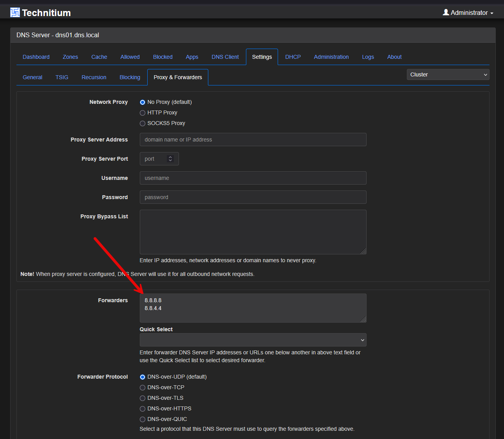Viewport: 504px width, 439px height.
Task: Select DNS-over-HTTPS forwarder protocol
Action: coord(143,409)
